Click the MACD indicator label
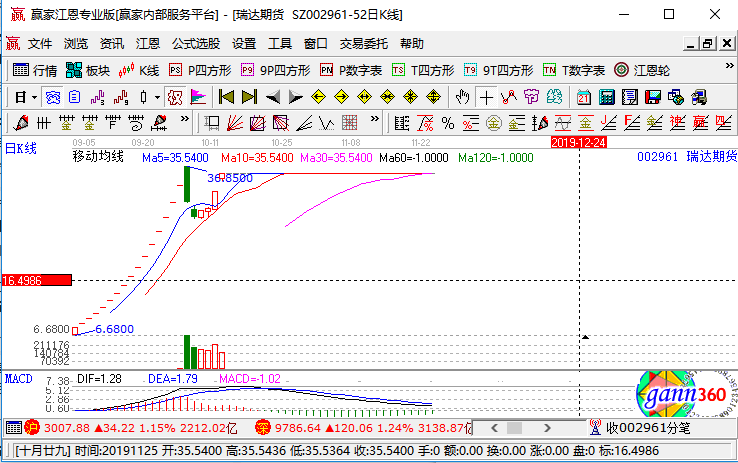The image size is (738, 463). tap(19, 379)
